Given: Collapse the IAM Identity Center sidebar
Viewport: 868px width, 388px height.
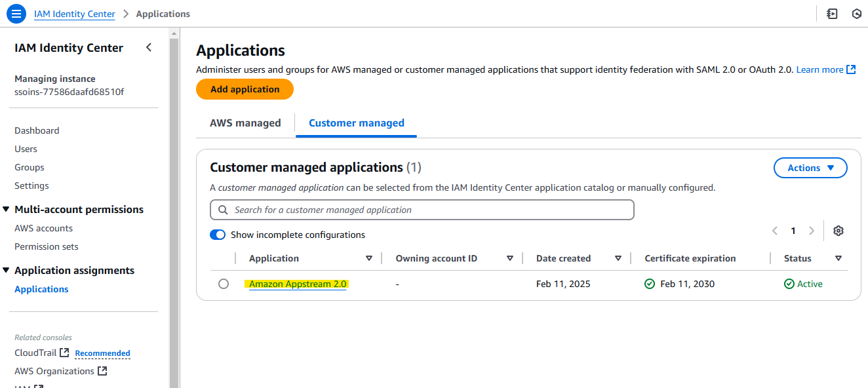Looking at the screenshot, I should pos(149,47).
